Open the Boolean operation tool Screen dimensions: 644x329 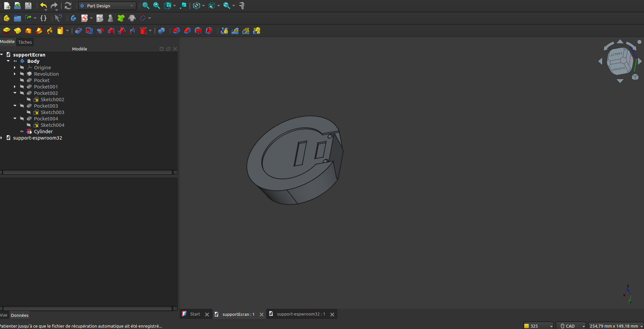(x=161, y=31)
